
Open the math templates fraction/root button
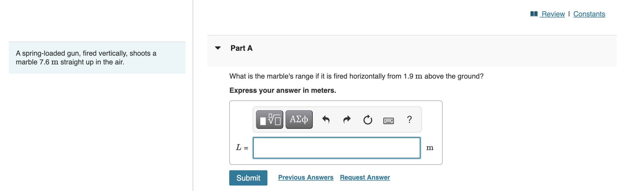(x=270, y=120)
